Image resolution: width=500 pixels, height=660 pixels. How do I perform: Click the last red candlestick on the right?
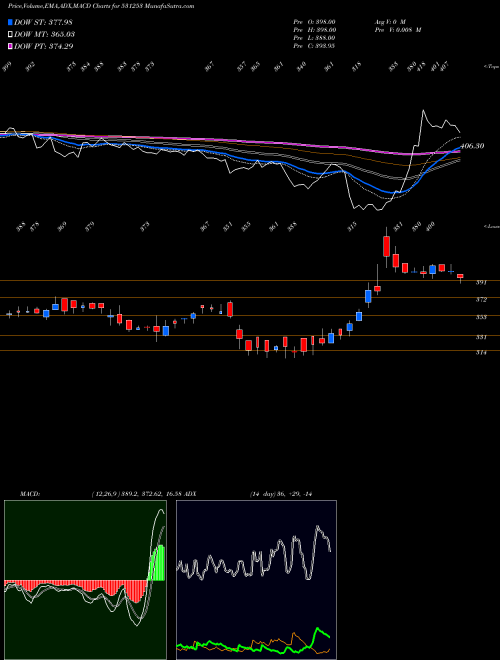(x=460, y=276)
